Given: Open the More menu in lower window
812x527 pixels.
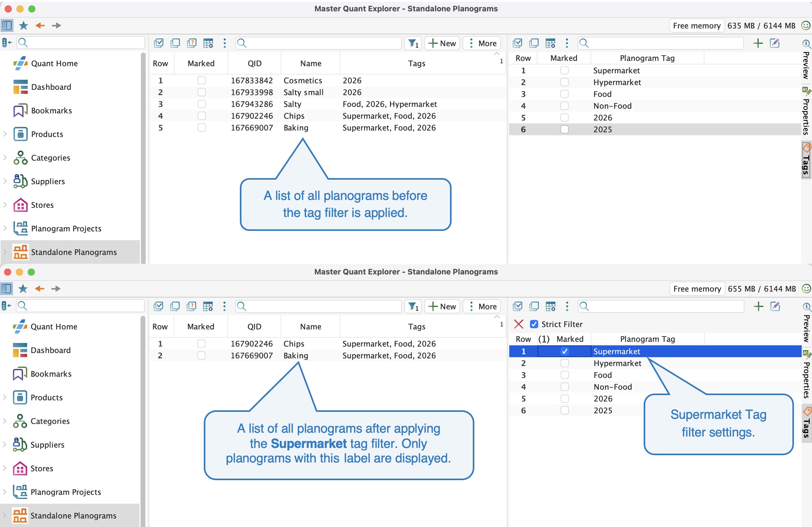Looking at the screenshot, I should [x=482, y=306].
